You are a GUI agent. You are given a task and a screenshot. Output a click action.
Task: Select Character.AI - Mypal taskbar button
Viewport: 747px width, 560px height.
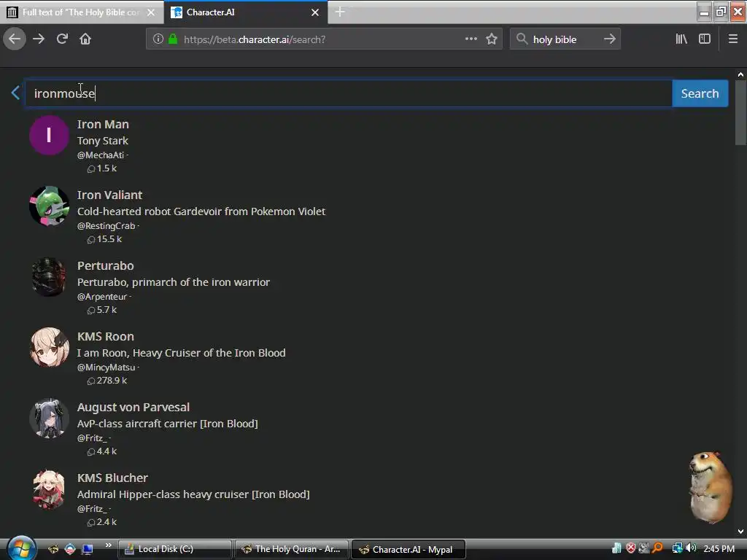(x=408, y=550)
